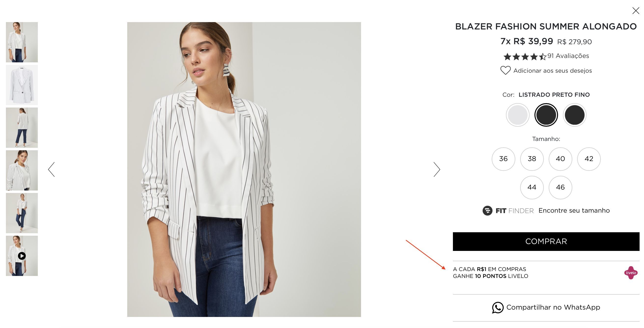Select the rightmost dark color swatch
This screenshot has height=328, width=644.
[x=574, y=115]
